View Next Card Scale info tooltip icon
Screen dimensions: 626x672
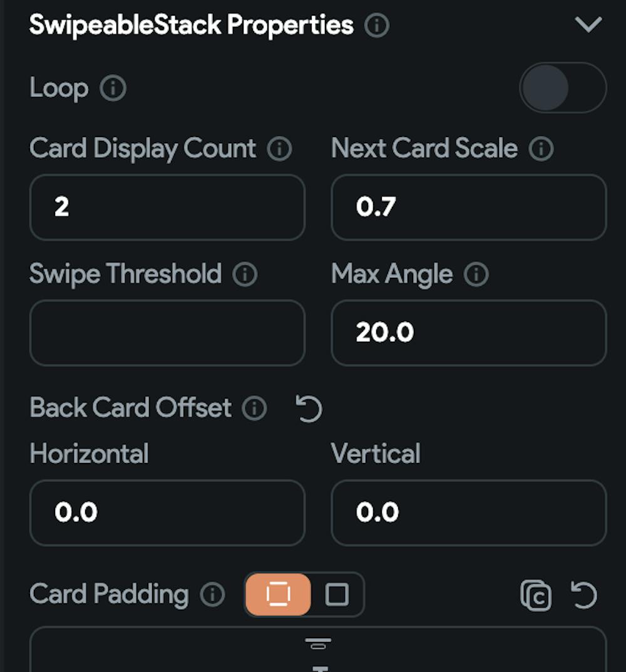[541, 149]
